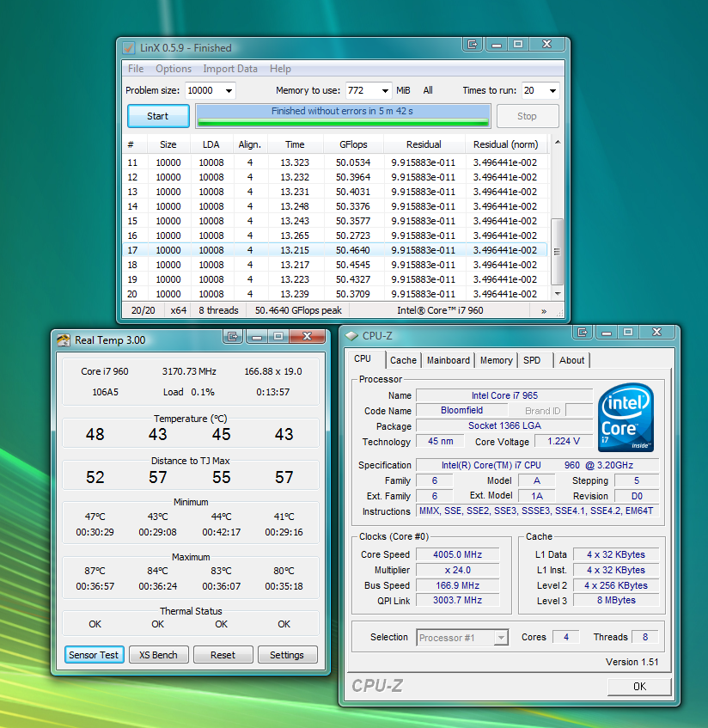Click the GFlops column header
The height and width of the screenshot is (728, 708).
pyautogui.click(x=353, y=144)
